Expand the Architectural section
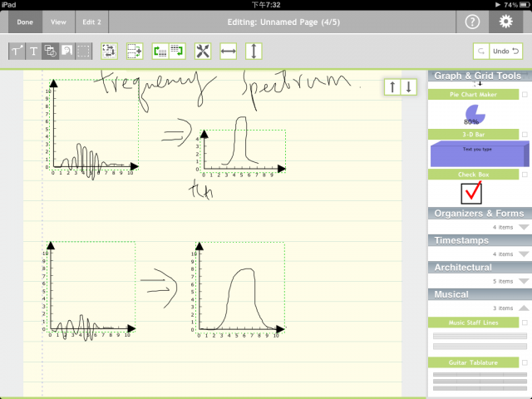 tap(524, 281)
